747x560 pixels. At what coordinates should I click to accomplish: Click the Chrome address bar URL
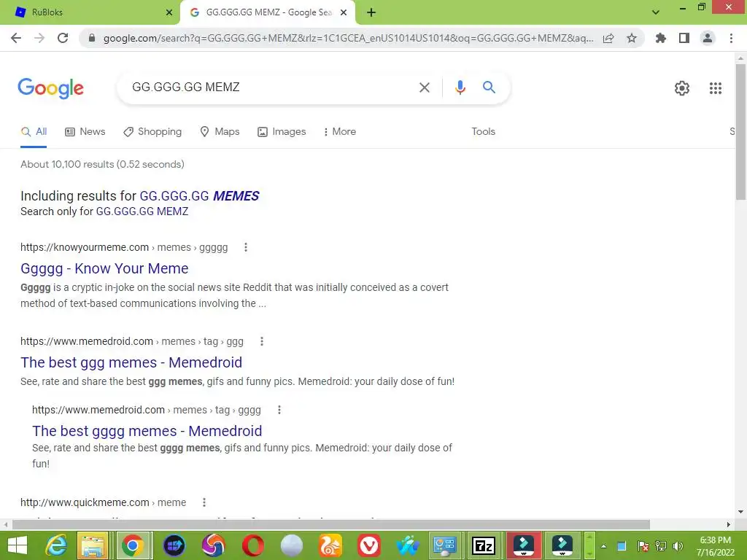point(348,38)
